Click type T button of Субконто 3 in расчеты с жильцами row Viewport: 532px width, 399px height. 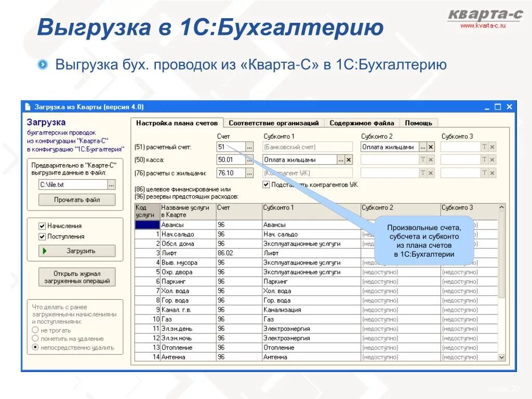pos(484,173)
